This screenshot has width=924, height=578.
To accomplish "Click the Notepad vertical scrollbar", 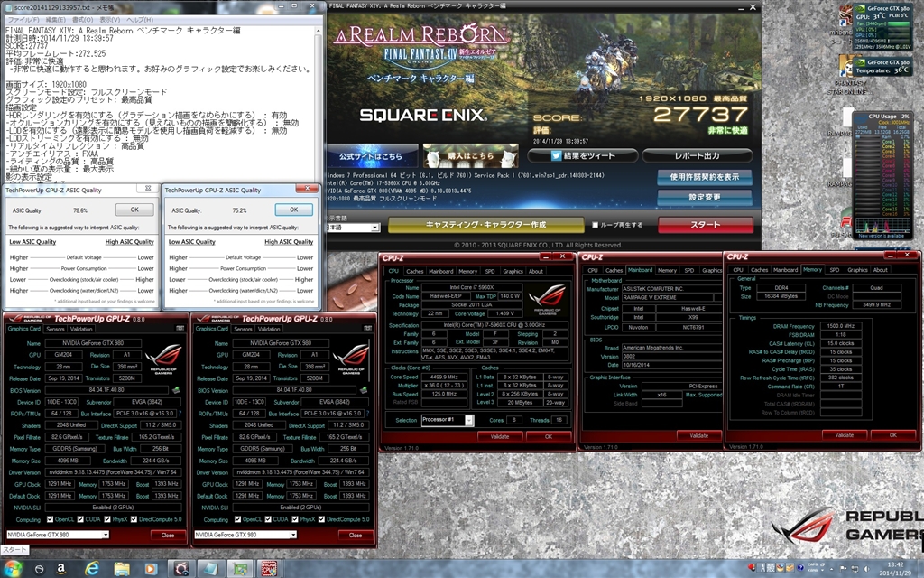I will click(x=319, y=103).
